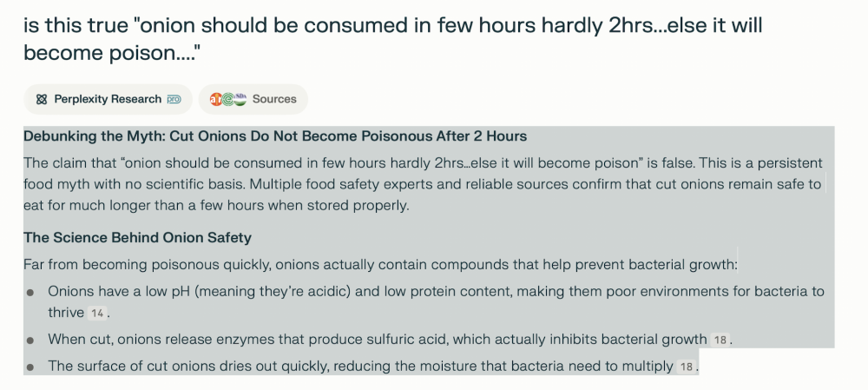The height and width of the screenshot is (390, 868).
Task: Click the third bullet about surface drying
Action: (x=360, y=366)
